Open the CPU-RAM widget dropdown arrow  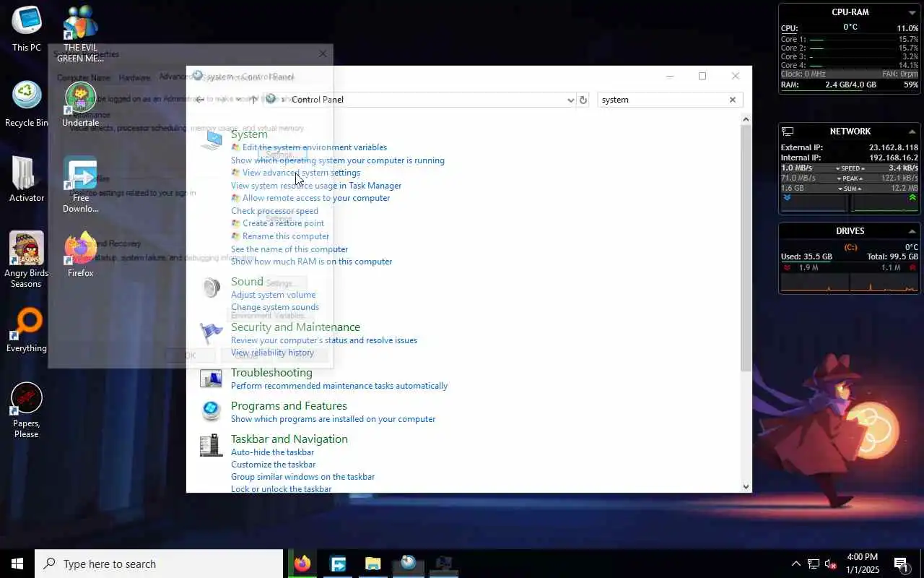click(912, 12)
